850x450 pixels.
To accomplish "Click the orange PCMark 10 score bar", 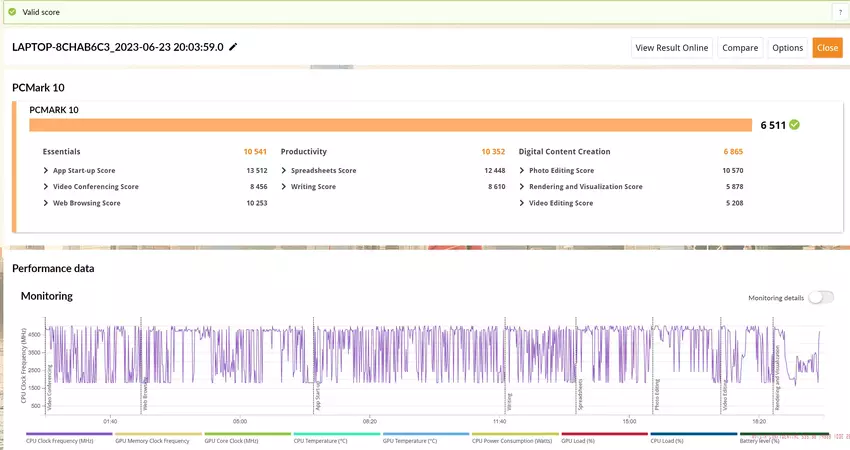I will 390,125.
